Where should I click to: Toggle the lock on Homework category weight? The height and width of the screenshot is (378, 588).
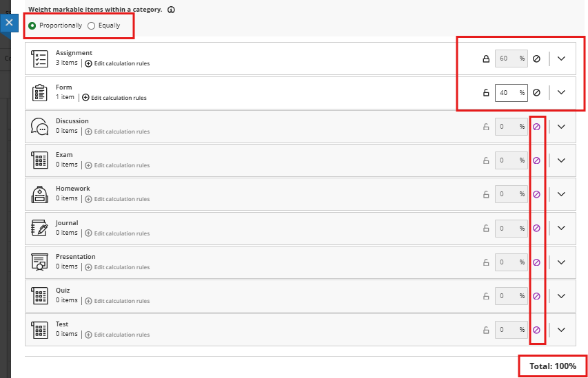pos(485,194)
